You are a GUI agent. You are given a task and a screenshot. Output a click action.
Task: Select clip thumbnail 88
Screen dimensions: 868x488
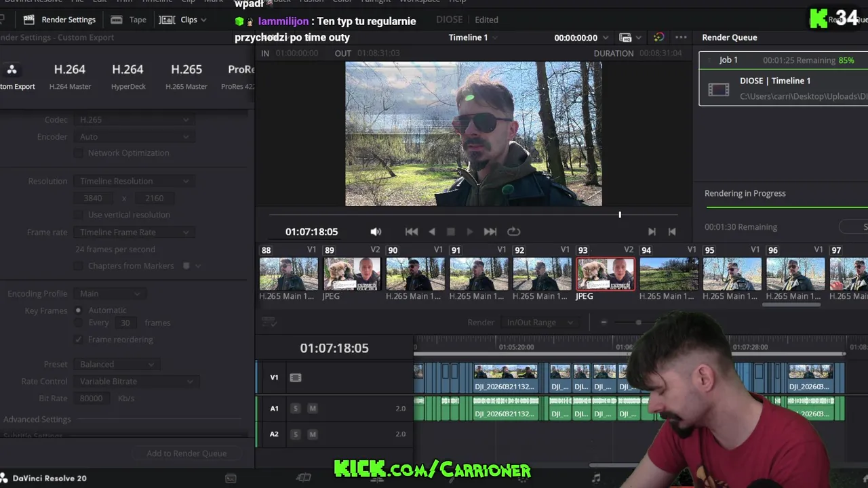289,274
